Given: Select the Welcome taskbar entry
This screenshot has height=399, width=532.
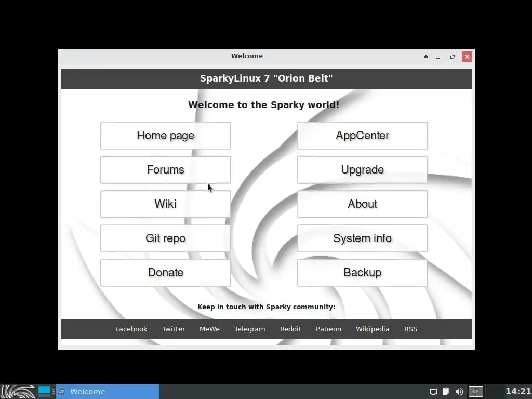Looking at the screenshot, I should click(x=108, y=392).
